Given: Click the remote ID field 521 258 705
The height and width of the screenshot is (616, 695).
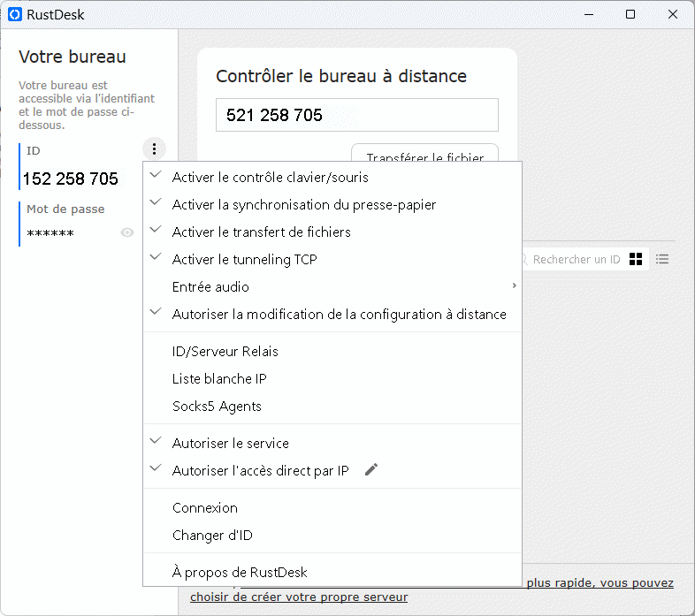Looking at the screenshot, I should click(x=357, y=115).
